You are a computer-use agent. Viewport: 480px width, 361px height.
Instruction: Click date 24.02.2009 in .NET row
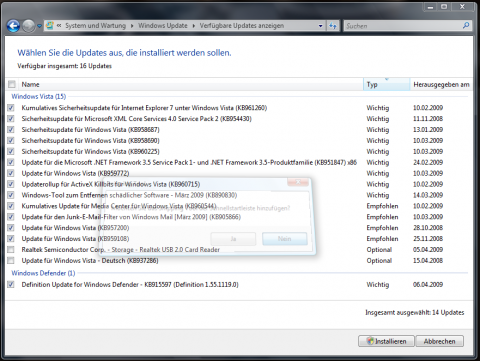click(428, 162)
